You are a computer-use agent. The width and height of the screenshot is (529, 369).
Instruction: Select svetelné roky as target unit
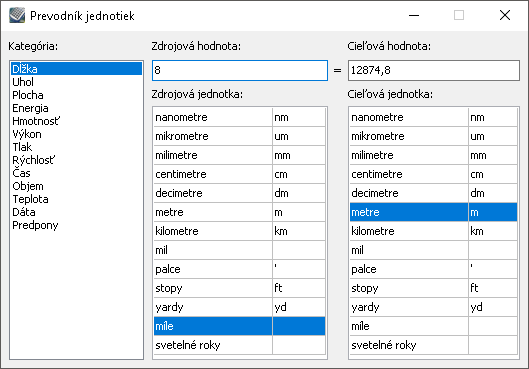click(x=434, y=345)
